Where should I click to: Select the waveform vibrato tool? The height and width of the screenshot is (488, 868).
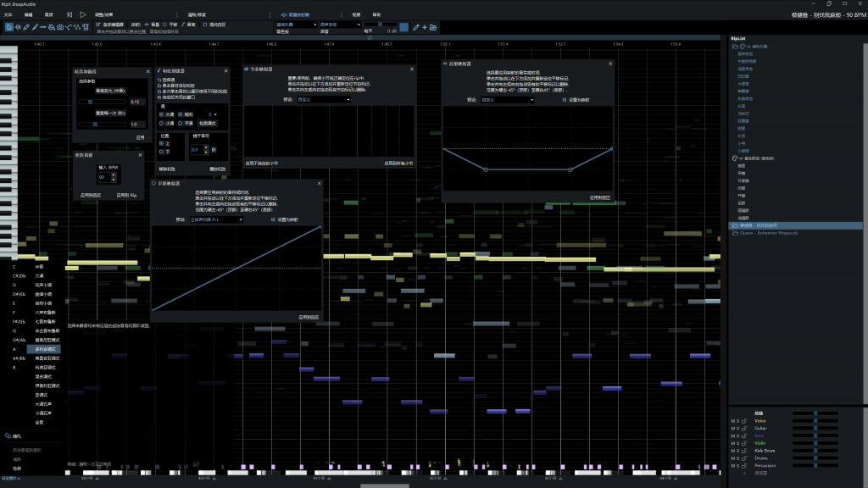pos(77,26)
